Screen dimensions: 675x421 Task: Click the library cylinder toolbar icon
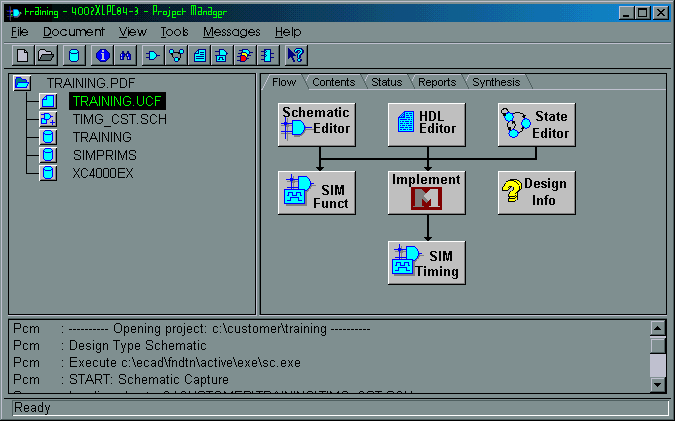tap(73, 55)
